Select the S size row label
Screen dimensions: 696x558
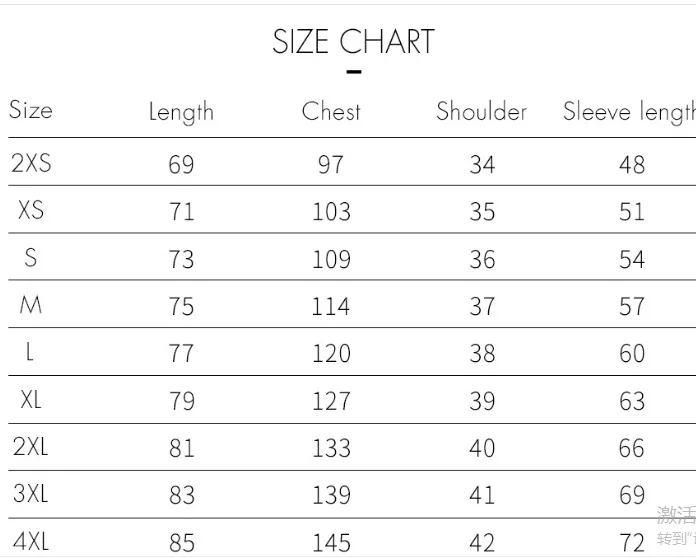click(x=31, y=258)
